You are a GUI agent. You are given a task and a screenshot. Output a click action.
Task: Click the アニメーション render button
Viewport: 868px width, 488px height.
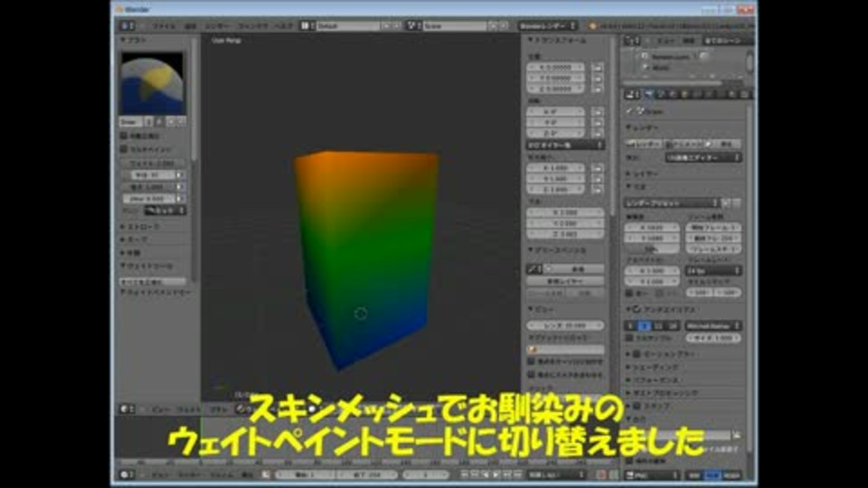click(684, 144)
